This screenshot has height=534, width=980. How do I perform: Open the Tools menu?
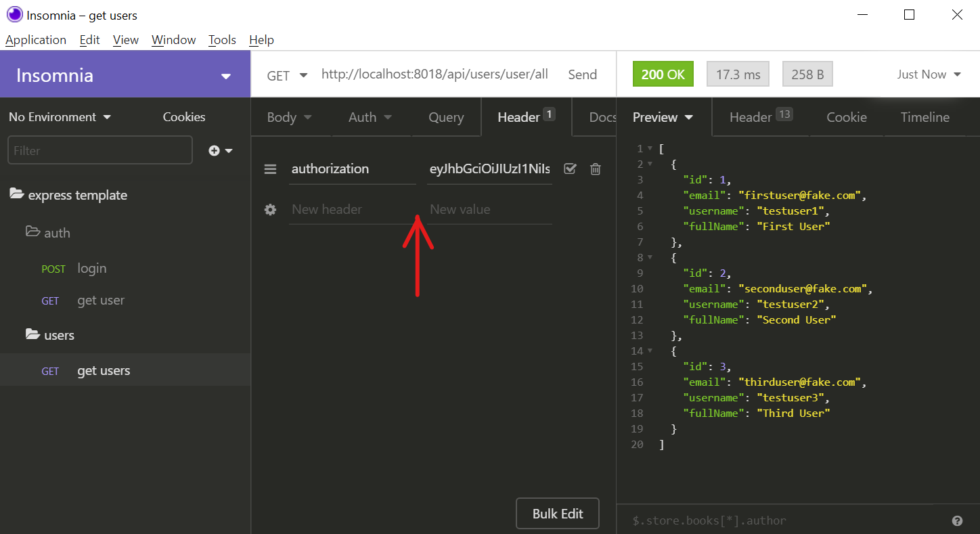pyautogui.click(x=222, y=40)
